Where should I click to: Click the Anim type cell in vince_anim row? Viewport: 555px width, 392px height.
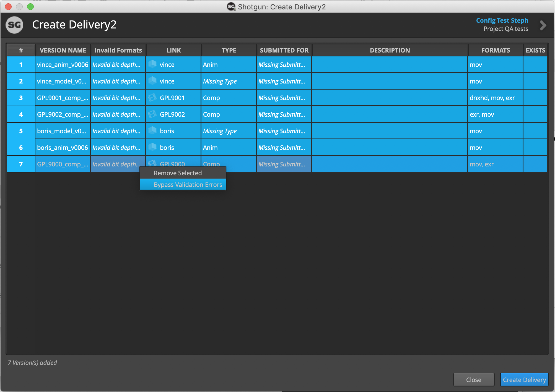pos(229,65)
